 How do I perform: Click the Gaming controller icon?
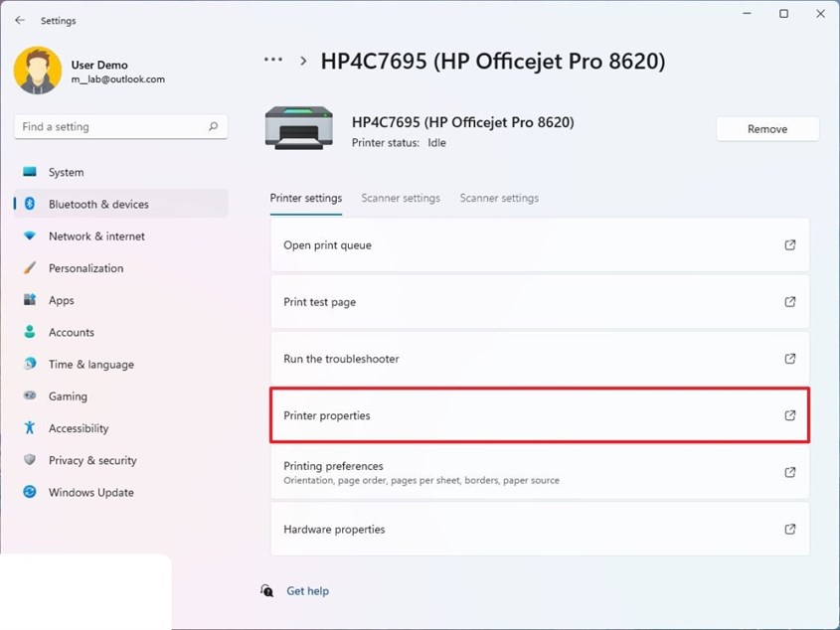(x=30, y=395)
